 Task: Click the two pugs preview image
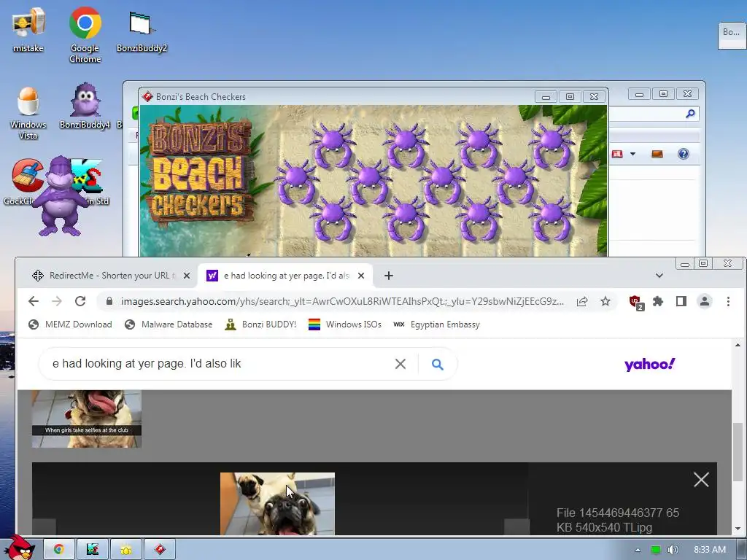(277, 503)
